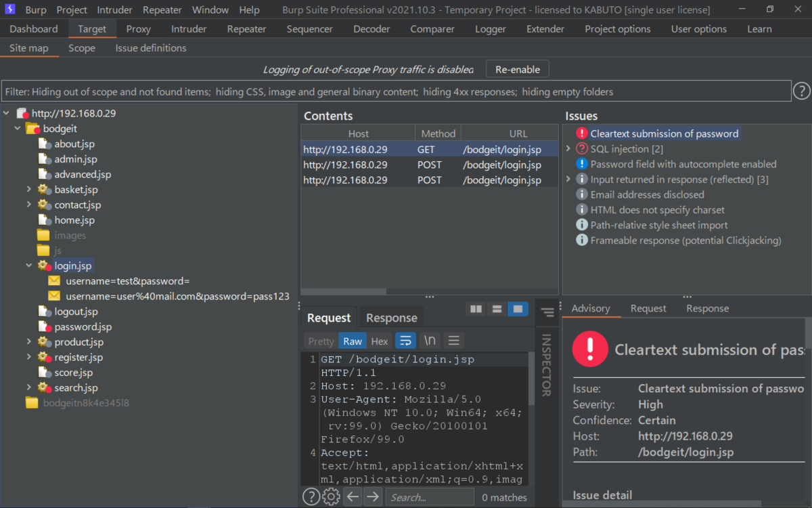Go to next search match arrow
The height and width of the screenshot is (508, 812).
tap(373, 496)
